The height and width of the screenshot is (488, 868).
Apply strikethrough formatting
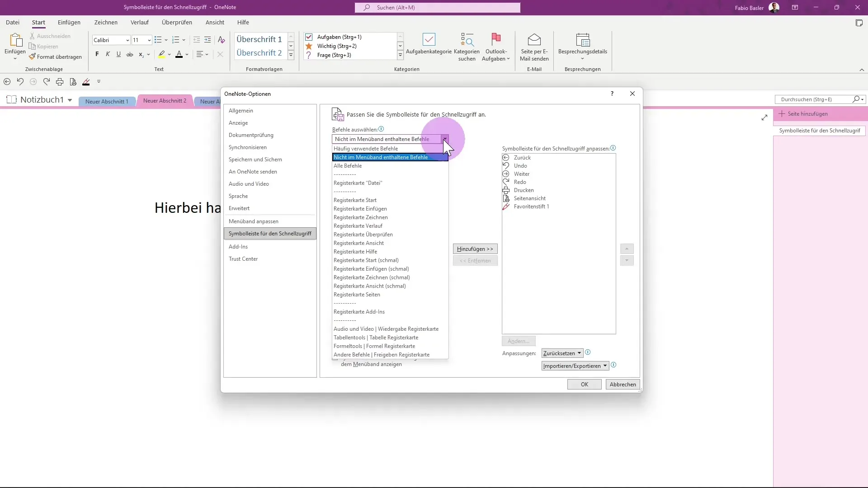coord(130,54)
